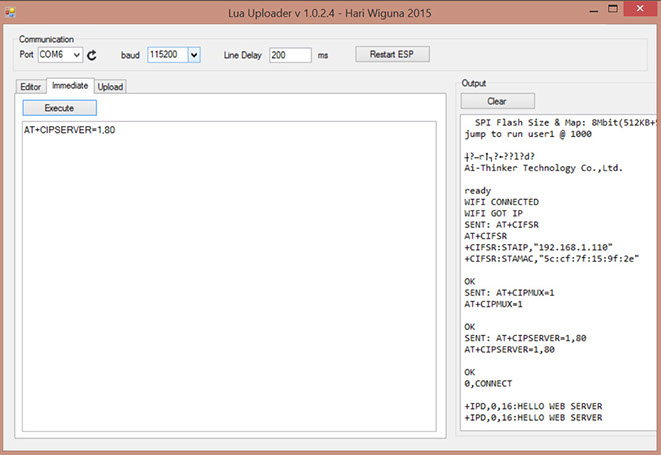Click the Lua Uploader app icon

[10, 13]
